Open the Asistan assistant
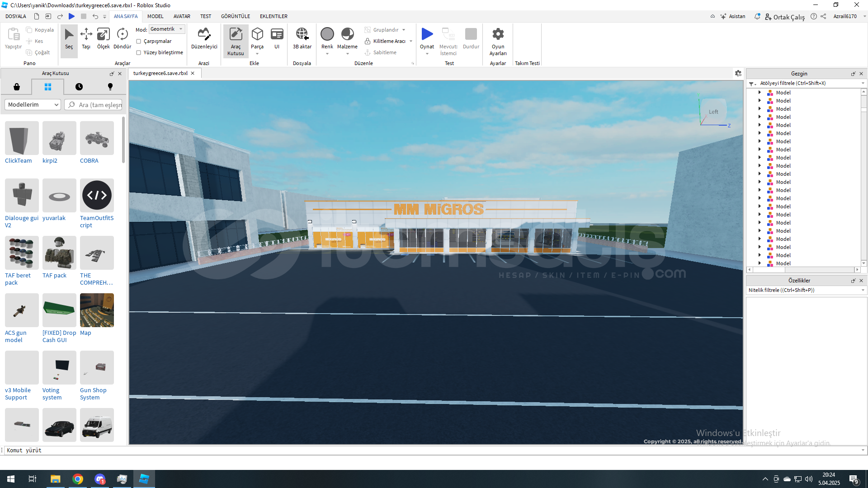This screenshot has height=488, width=868. 732,16
